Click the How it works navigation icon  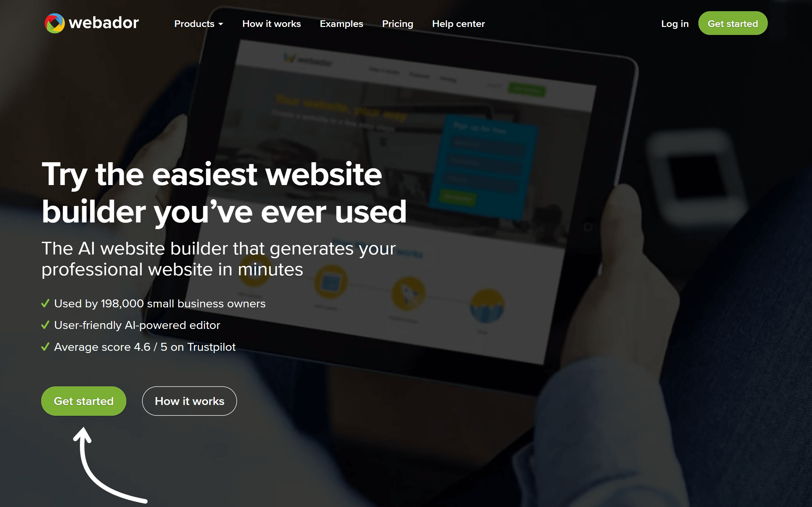coord(271,23)
